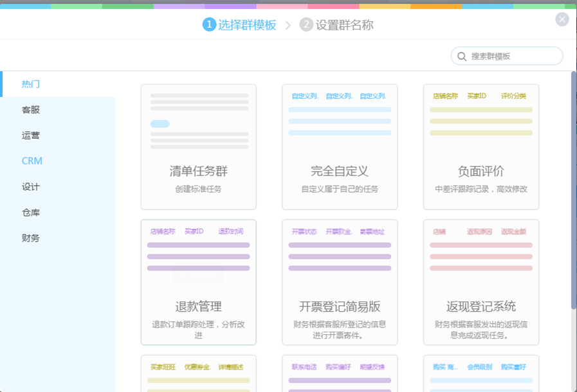
Task: Click the 返现金额 column label
Action: tap(513, 232)
